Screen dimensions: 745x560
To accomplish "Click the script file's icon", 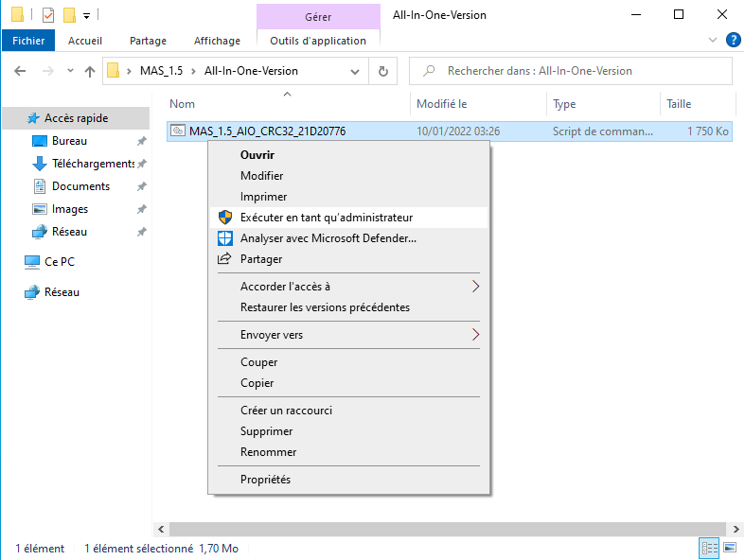I will click(x=178, y=131).
